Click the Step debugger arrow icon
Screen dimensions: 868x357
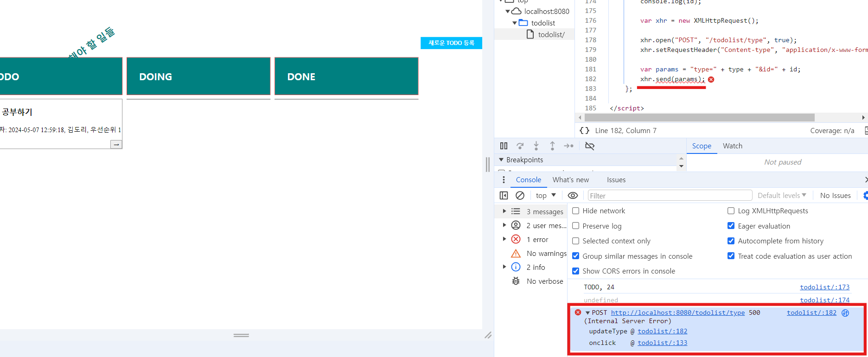[x=569, y=146]
